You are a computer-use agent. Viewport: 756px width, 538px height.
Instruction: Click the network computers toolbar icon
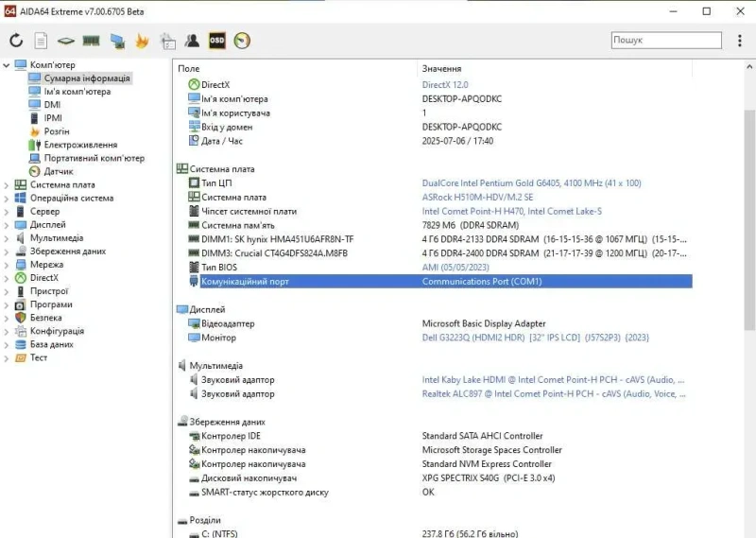click(x=117, y=41)
